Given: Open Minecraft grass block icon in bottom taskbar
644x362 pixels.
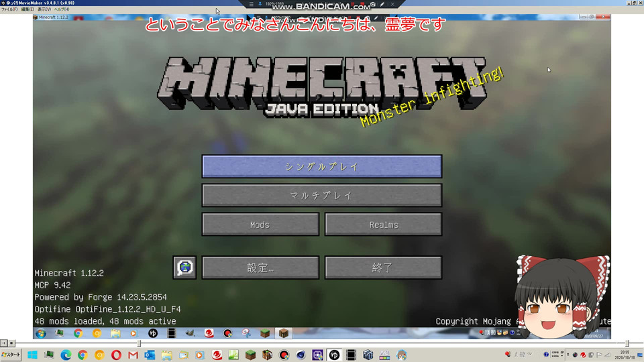Looking at the screenshot, I should [x=250, y=355].
